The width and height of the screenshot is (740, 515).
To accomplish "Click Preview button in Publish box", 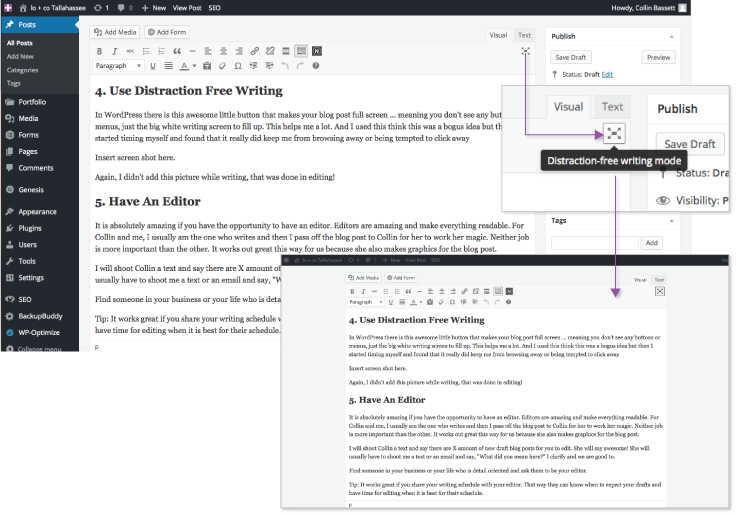I will point(658,58).
